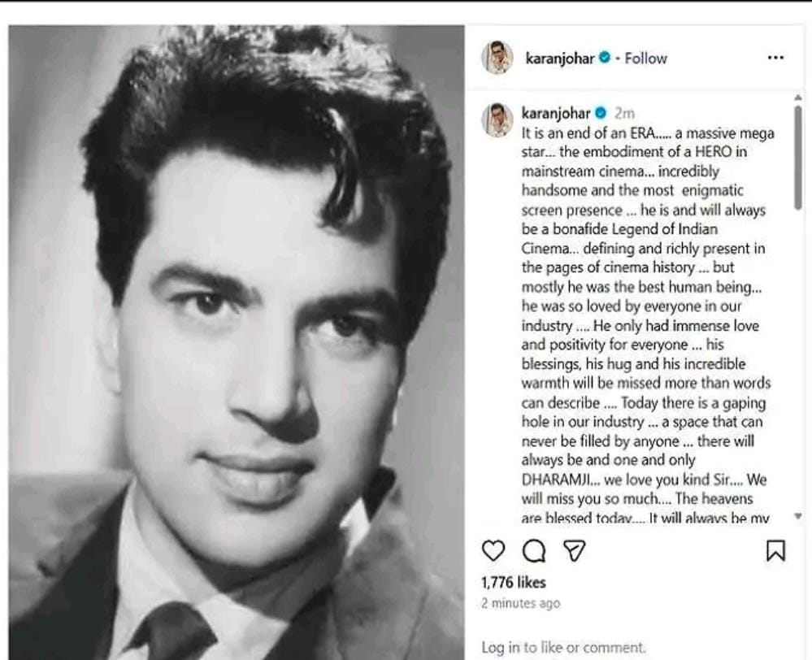This screenshot has width=812, height=660.
Task: Save the post with the bookmark icon
Action: 775,551
